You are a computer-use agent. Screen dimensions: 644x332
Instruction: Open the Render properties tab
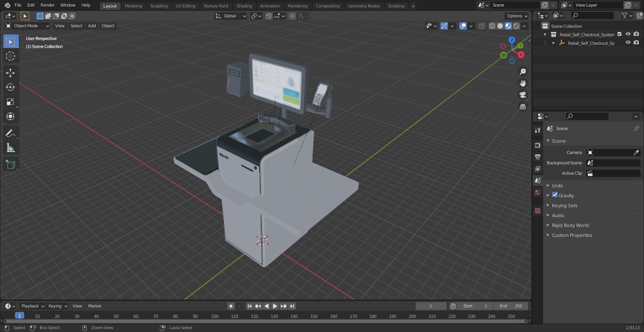tap(537, 145)
